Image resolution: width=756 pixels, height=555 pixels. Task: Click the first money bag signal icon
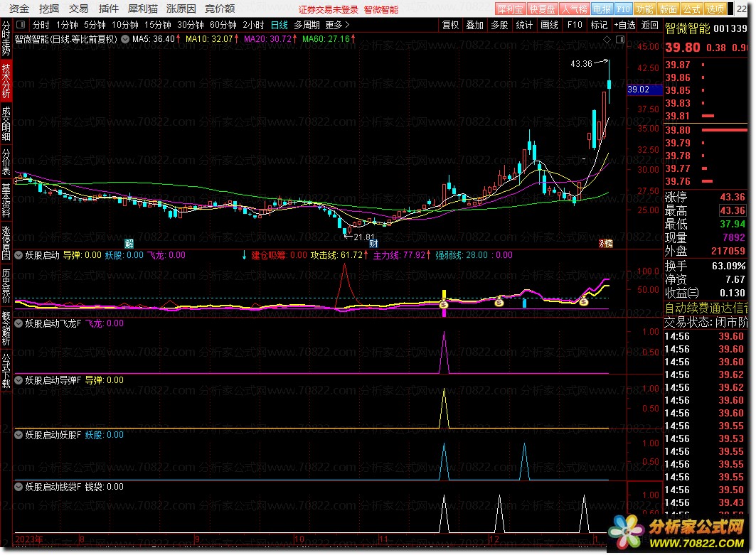(443, 303)
